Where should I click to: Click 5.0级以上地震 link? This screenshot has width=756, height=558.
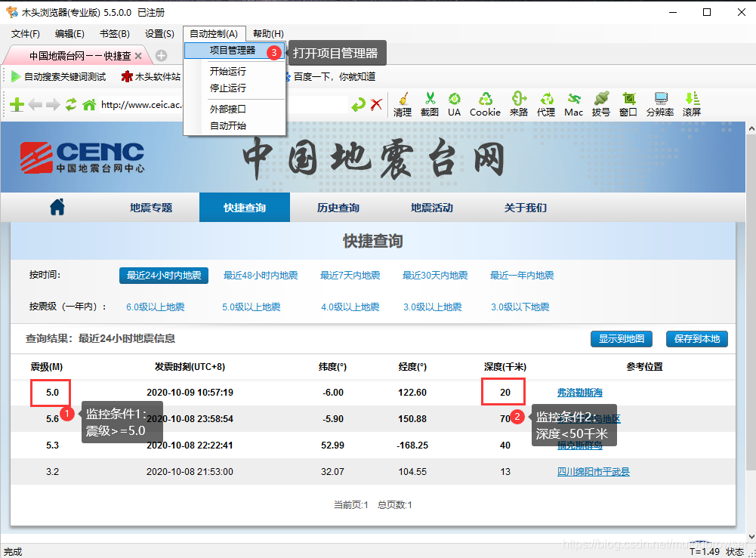coord(251,307)
